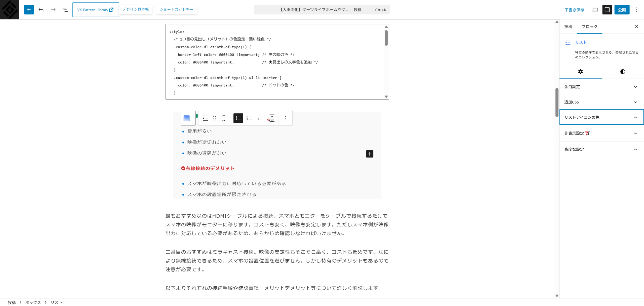Click the HTML code block scrollbar
This screenshot has width=644, height=306.
click(x=386, y=38)
